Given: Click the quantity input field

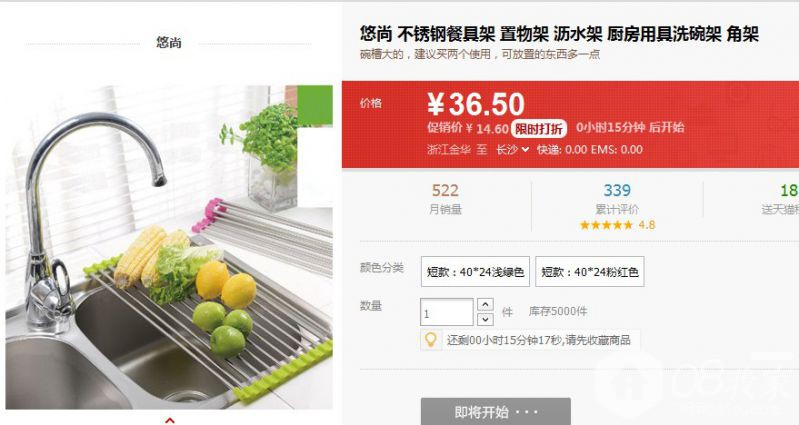Looking at the screenshot, I should pos(447,312).
